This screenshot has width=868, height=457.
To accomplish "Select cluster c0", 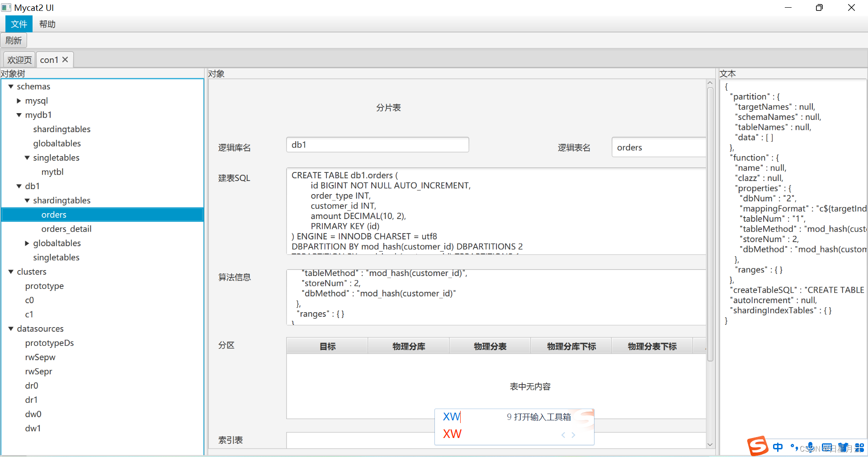I will (29, 300).
